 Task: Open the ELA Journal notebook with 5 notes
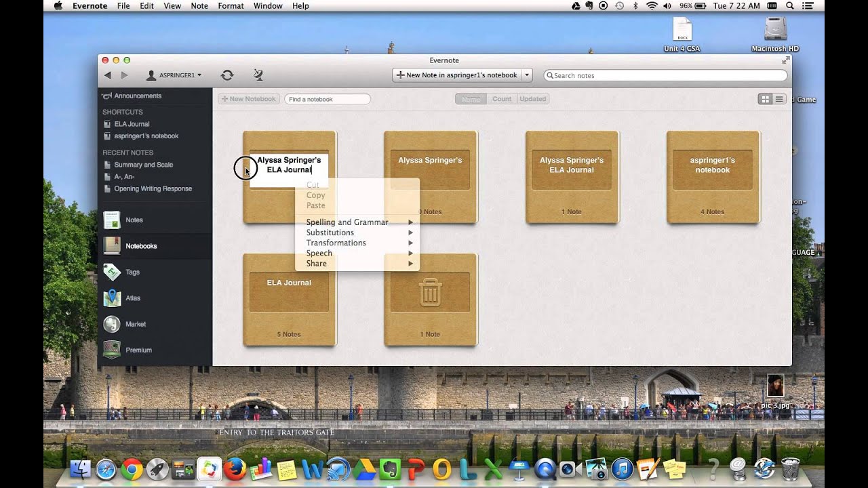290,300
